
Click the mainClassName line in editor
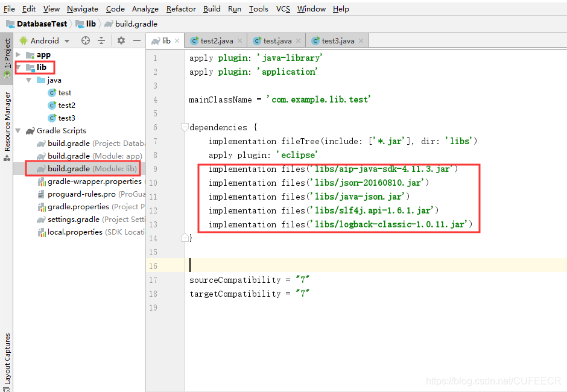coord(280,100)
